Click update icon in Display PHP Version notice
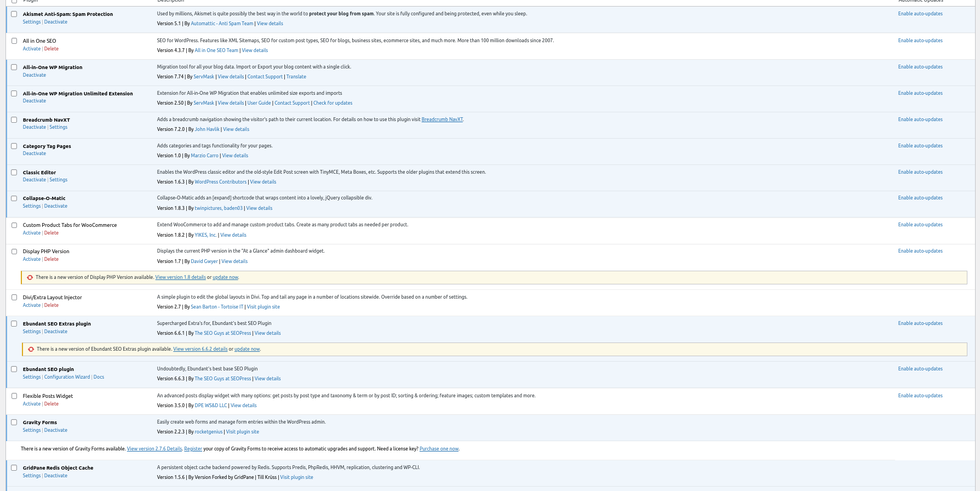Screen dimensions: 980x491 pyautogui.click(x=30, y=277)
